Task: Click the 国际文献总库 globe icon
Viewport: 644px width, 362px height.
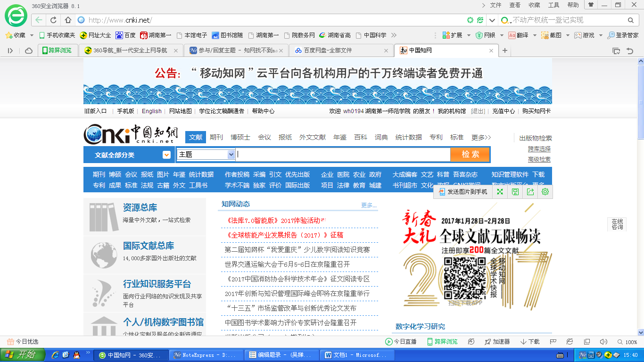Action: click(x=104, y=255)
